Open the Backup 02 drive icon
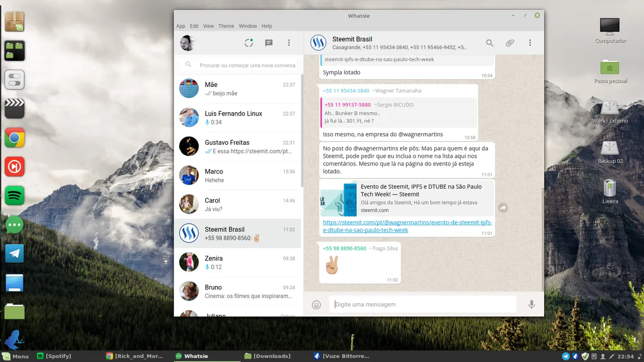The width and height of the screenshot is (644, 362). pyautogui.click(x=610, y=152)
